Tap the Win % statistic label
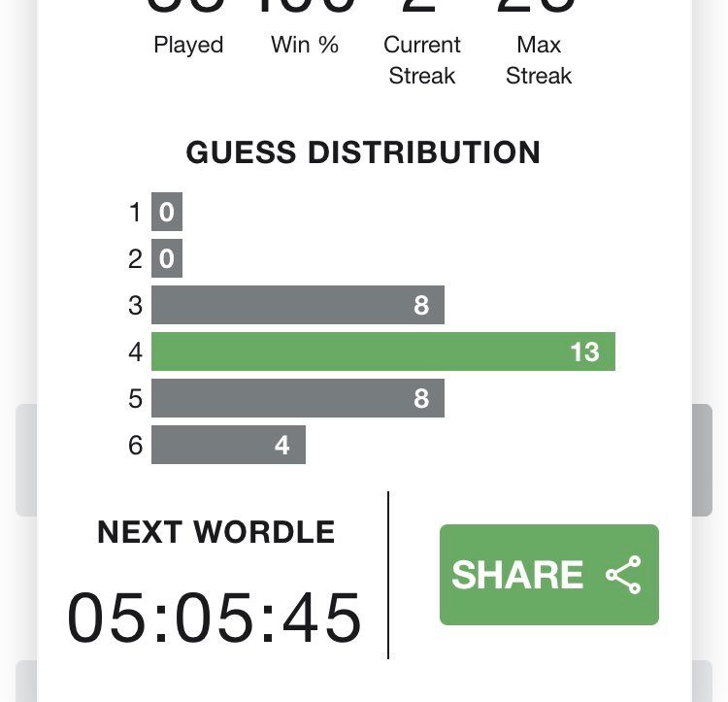Viewport: 728px width, 702px height. (x=305, y=45)
